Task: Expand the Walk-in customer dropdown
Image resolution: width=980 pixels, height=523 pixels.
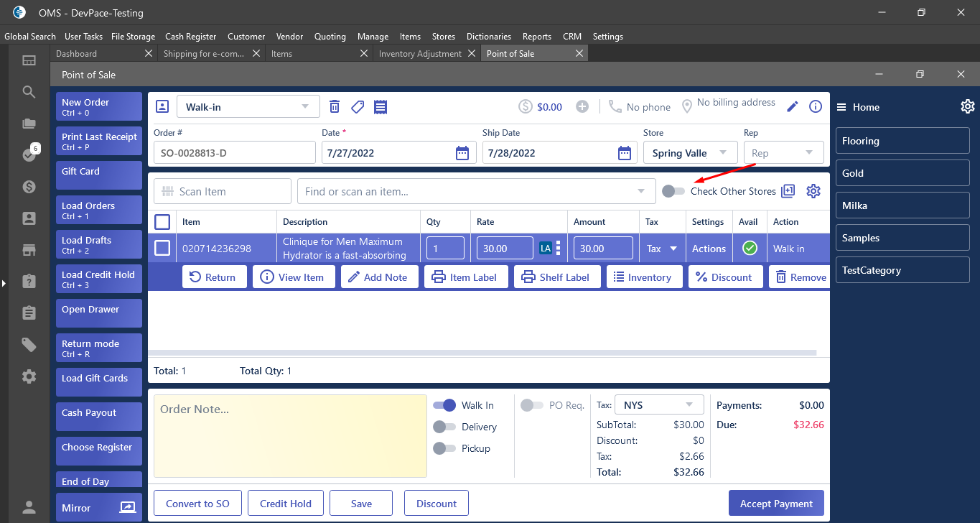Action: click(x=306, y=106)
